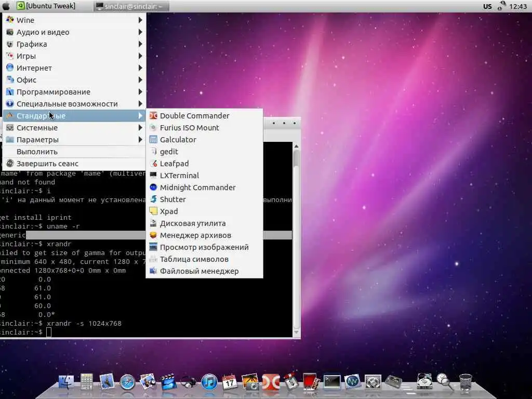Launch Midnight Commander entry
This screenshot has width=532, height=399.
coord(204,188)
